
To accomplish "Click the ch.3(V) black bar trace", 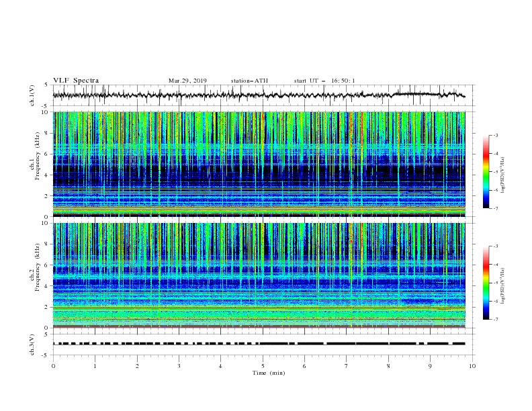I will (x=259, y=344).
